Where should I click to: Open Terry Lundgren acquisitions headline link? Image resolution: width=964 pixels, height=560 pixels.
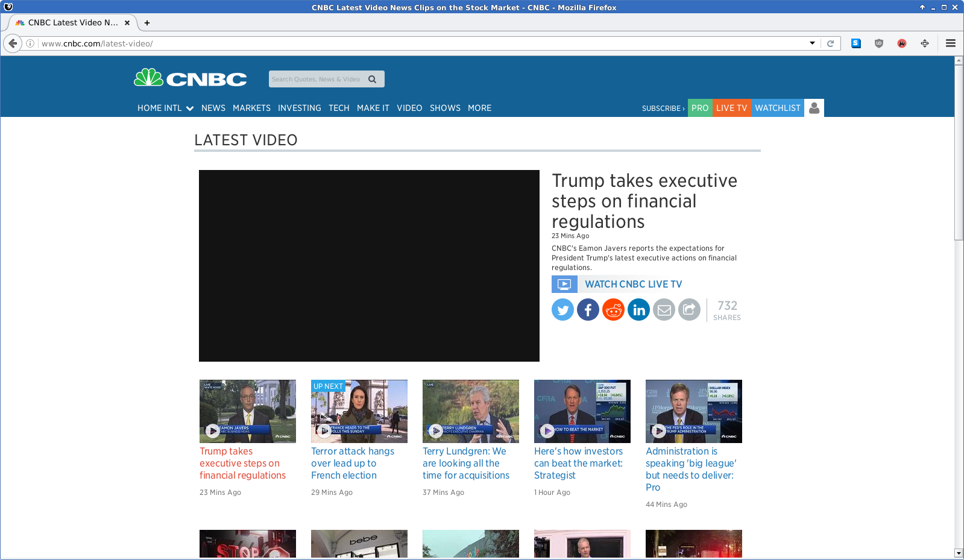pyautogui.click(x=466, y=463)
